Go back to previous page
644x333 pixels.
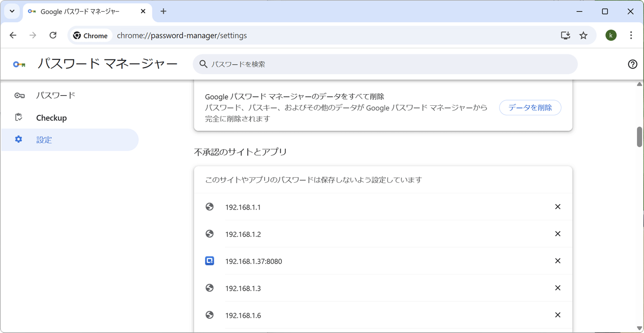click(13, 35)
